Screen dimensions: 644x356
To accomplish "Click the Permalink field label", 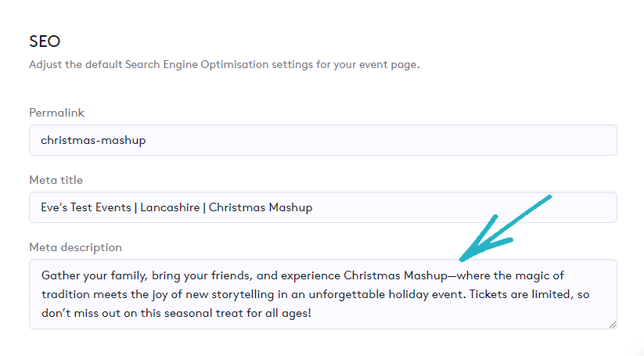I will coord(56,113).
